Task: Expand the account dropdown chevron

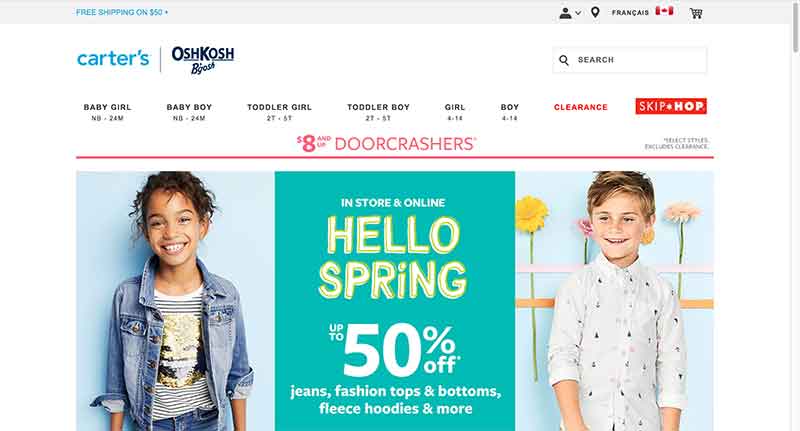Action: click(x=578, y=13)
